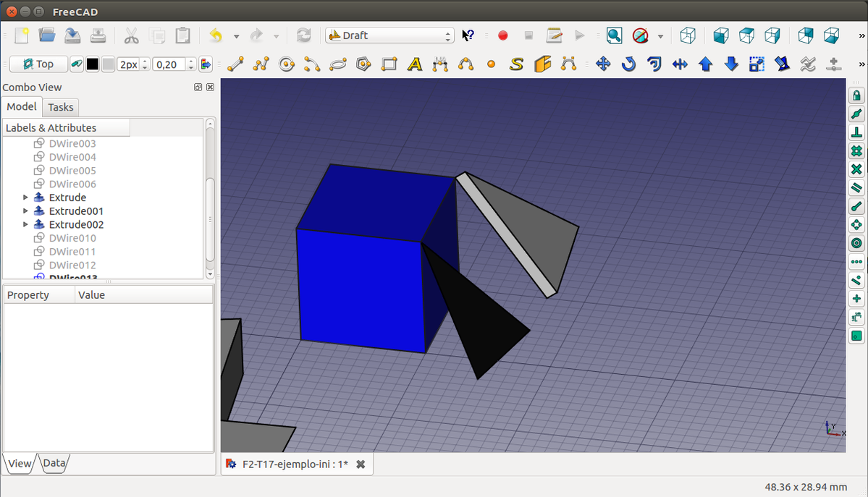Toggle snap to perpendicular

coord(856,132)
